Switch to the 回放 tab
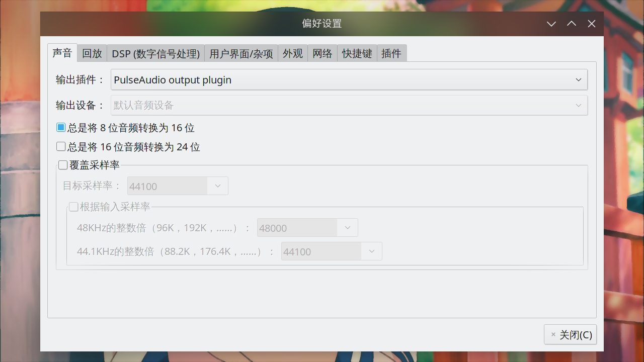The height and width of the screenshot is (362, 644). 92,53
